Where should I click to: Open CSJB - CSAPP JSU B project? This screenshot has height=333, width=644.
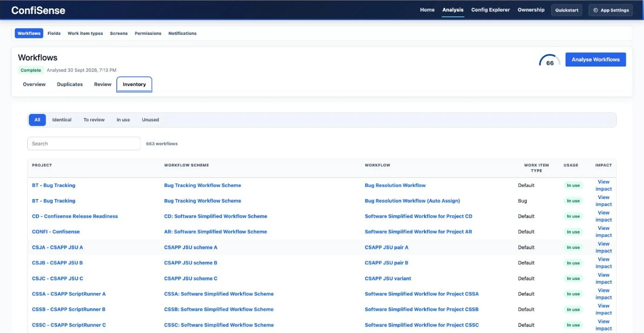[x=58, y=263]
